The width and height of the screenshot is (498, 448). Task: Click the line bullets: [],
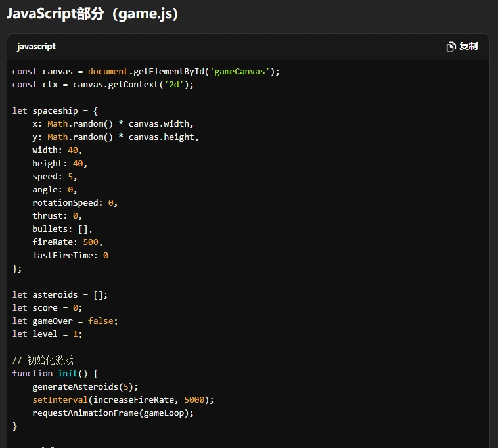point(62,229)
